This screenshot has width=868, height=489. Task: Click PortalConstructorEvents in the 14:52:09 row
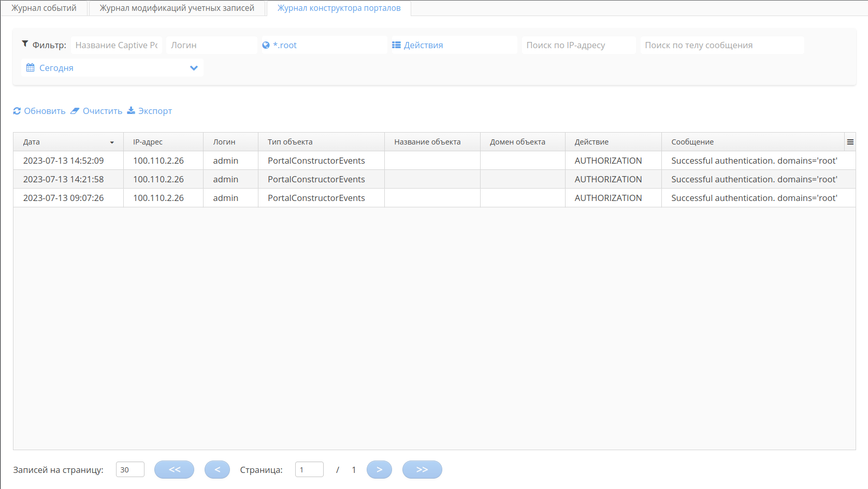(316, 161)
